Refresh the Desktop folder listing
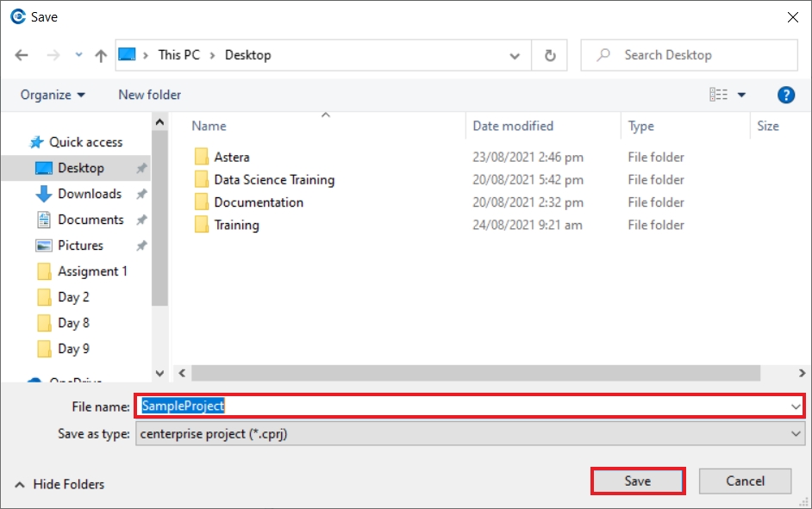 pyautogui.click(x=550, y=55)
